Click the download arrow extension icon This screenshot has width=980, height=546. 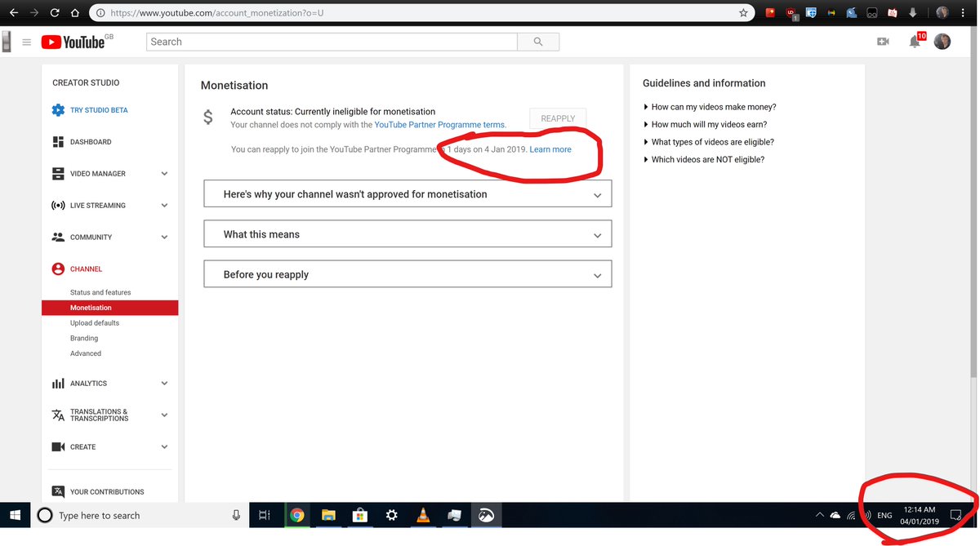913,13
